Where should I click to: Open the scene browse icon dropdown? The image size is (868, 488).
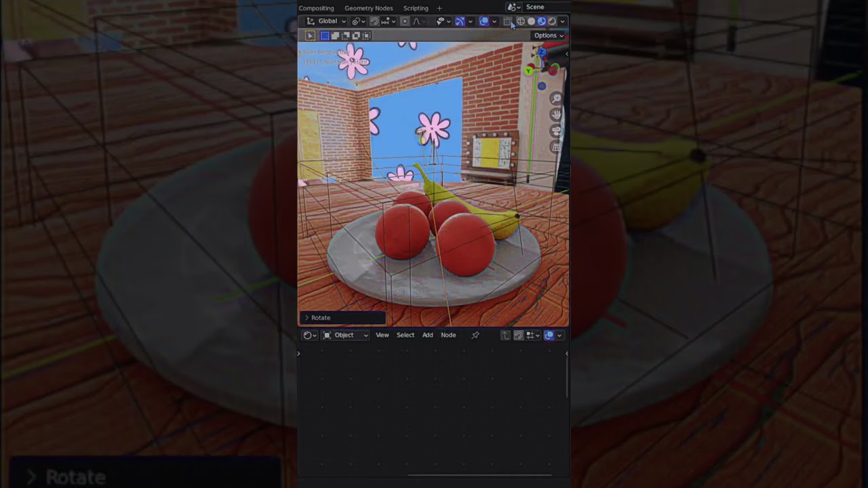pos(513,7)
